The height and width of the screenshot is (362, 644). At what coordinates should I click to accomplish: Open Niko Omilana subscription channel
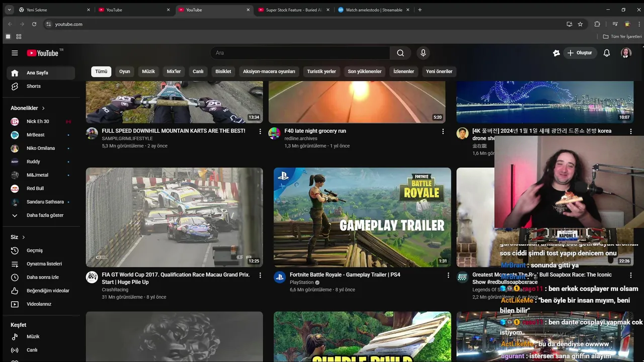coord(41,148)
